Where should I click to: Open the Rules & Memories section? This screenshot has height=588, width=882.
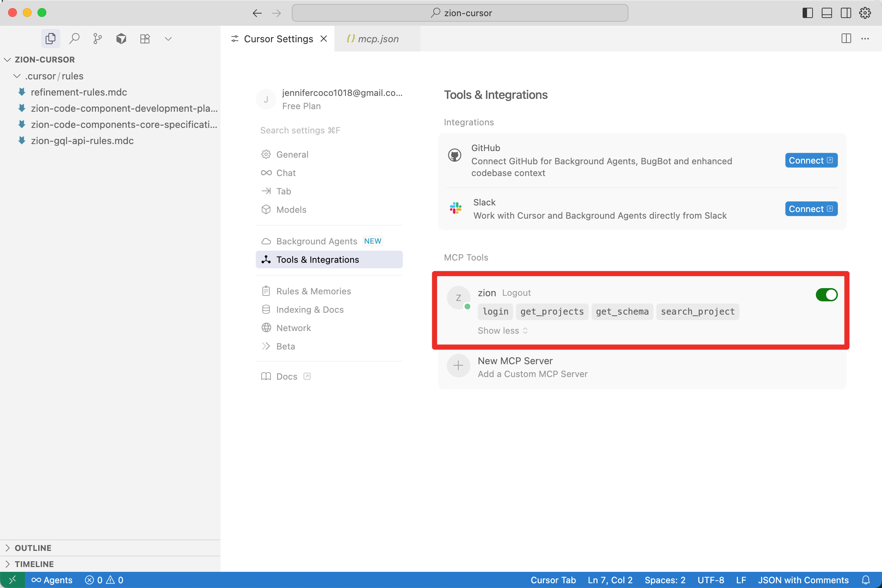[x=329, y=291]
